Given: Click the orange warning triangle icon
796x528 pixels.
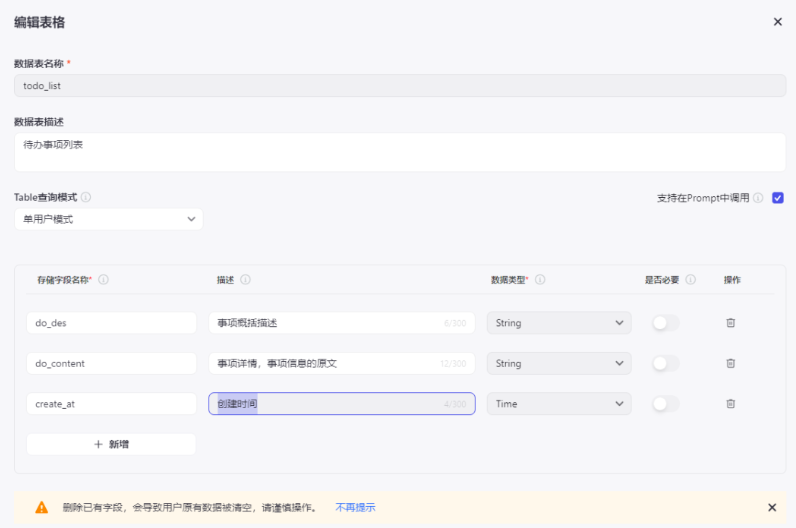Looking at the screenshot, I should coord(42,507).
